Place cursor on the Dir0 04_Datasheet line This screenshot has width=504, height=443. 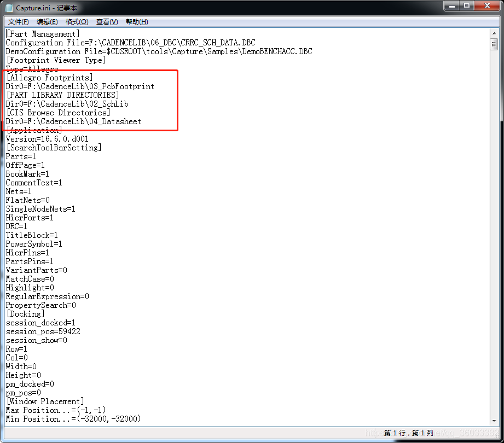pos(73,121)
